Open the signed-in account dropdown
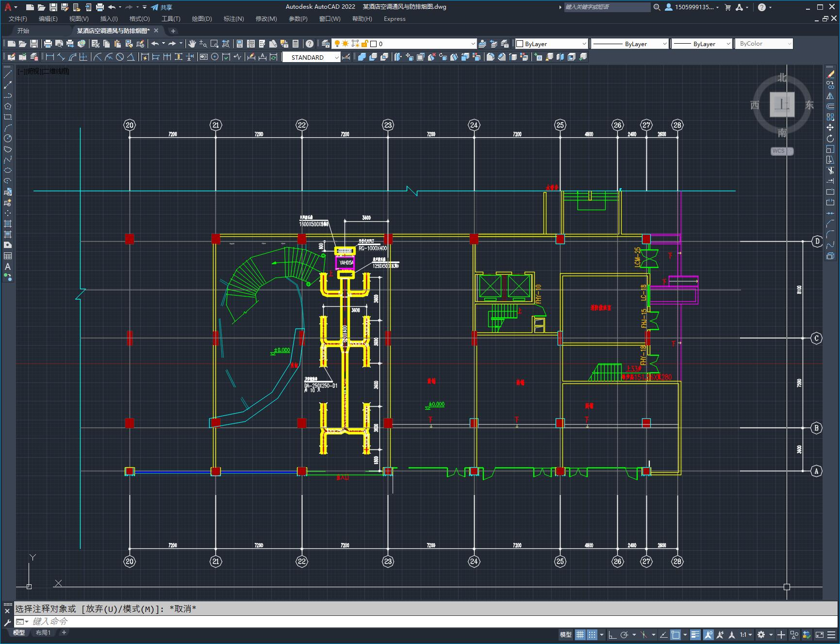Image resolution: width=840 pixels, height=644 pixels. tap(692, 7)
